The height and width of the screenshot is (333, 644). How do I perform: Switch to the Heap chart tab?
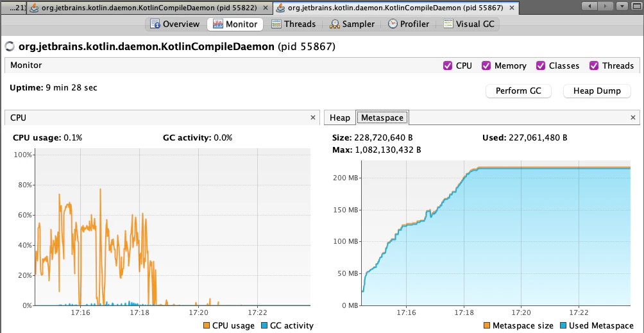[x=340, y=118]
